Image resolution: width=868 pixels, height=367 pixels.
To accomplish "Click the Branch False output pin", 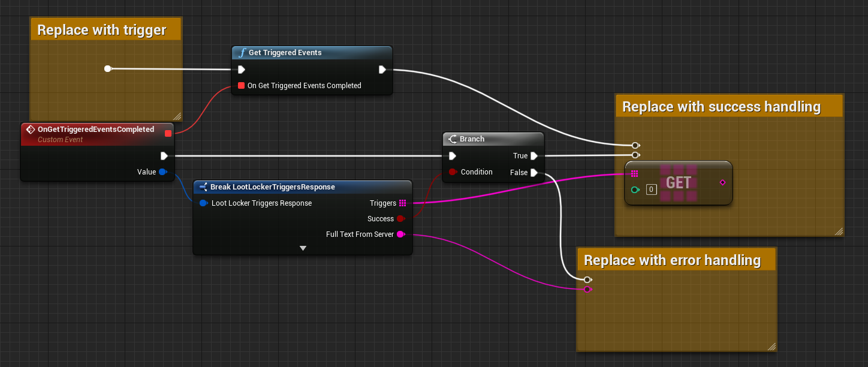I will tap(534, 173).
